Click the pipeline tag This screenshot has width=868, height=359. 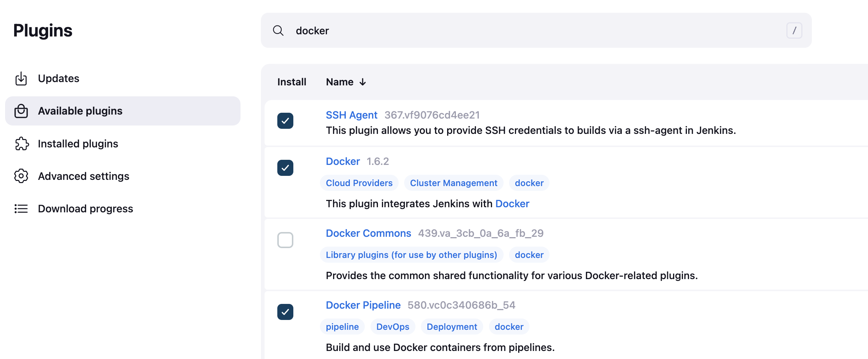342,327
